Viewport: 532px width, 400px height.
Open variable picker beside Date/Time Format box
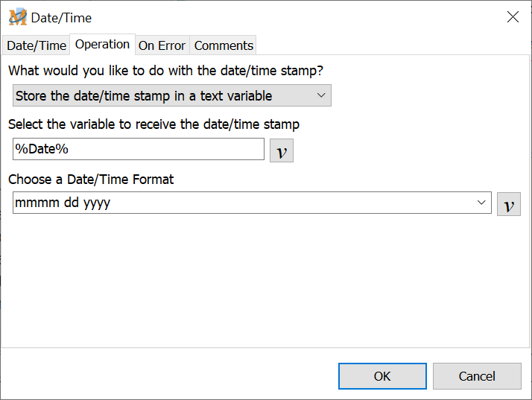coord(508,203)
